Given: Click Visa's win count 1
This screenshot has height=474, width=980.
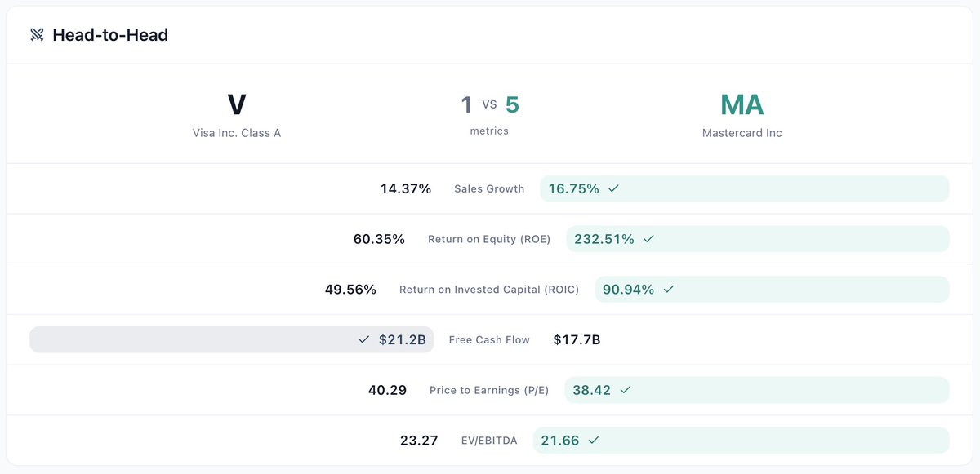Looking at the screenshot, I should click(466, 104).
